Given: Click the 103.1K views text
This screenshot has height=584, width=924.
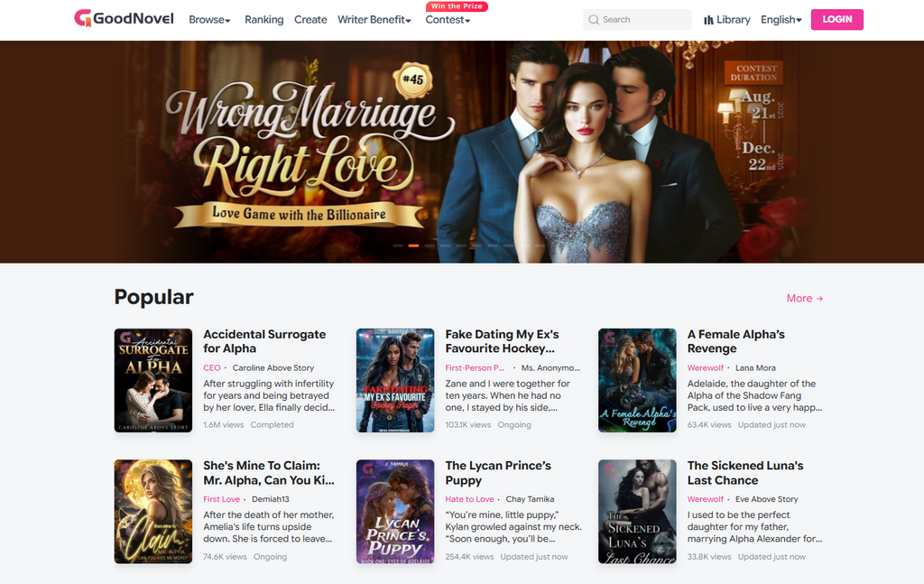Looking at the screenshot, I should pos(468,425).
